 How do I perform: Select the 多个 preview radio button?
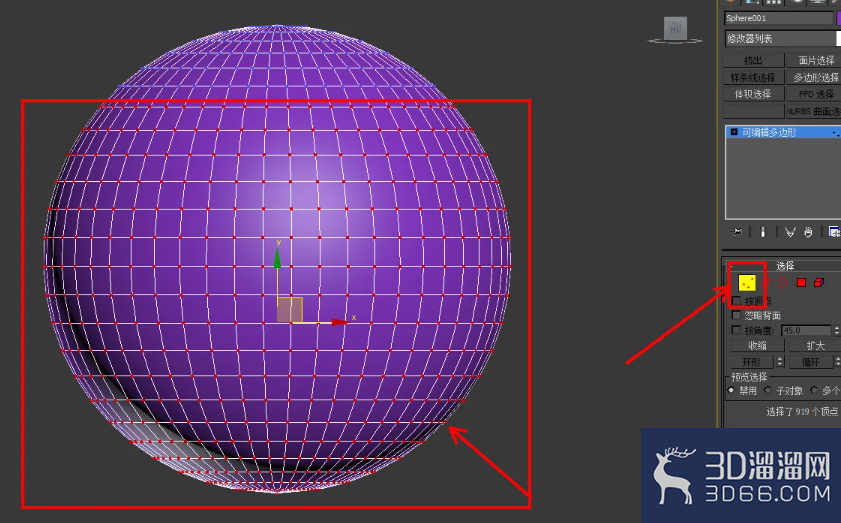[814, 391]
